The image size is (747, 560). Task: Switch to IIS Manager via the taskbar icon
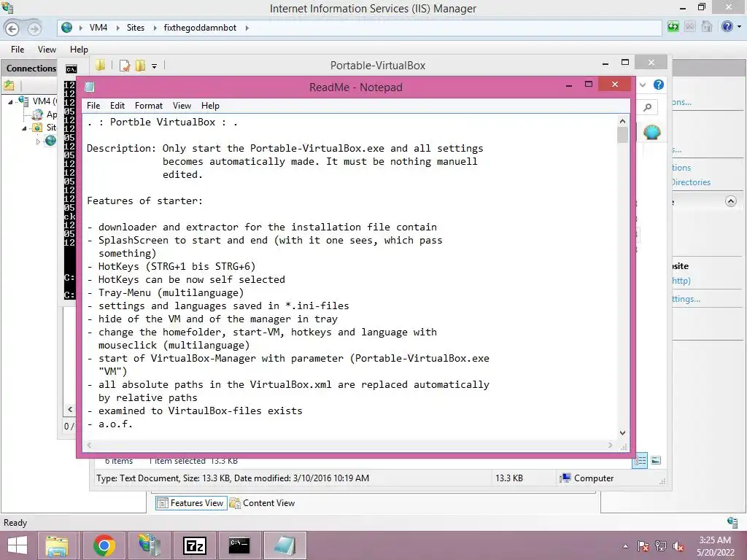pos(150,545)
